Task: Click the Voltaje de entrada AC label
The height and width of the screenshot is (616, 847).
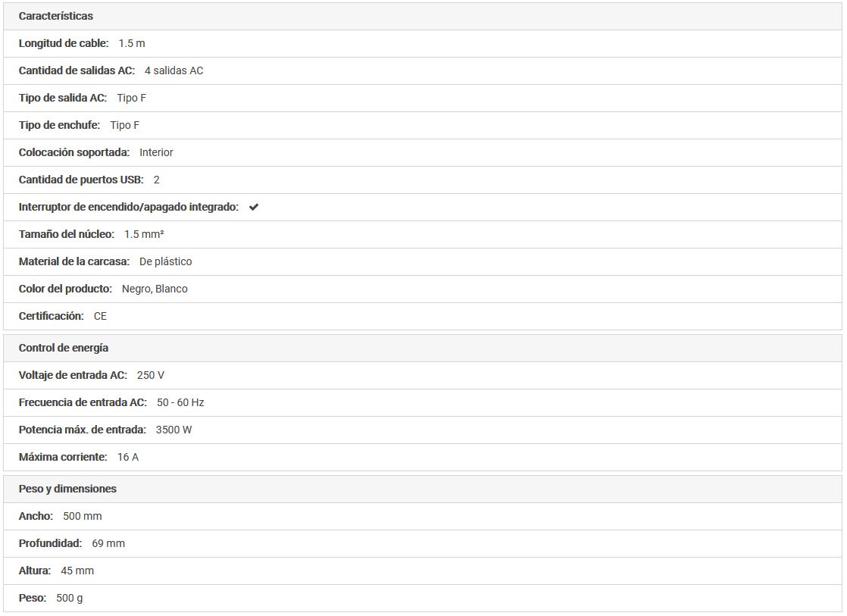Action: (x=73, y=375)
